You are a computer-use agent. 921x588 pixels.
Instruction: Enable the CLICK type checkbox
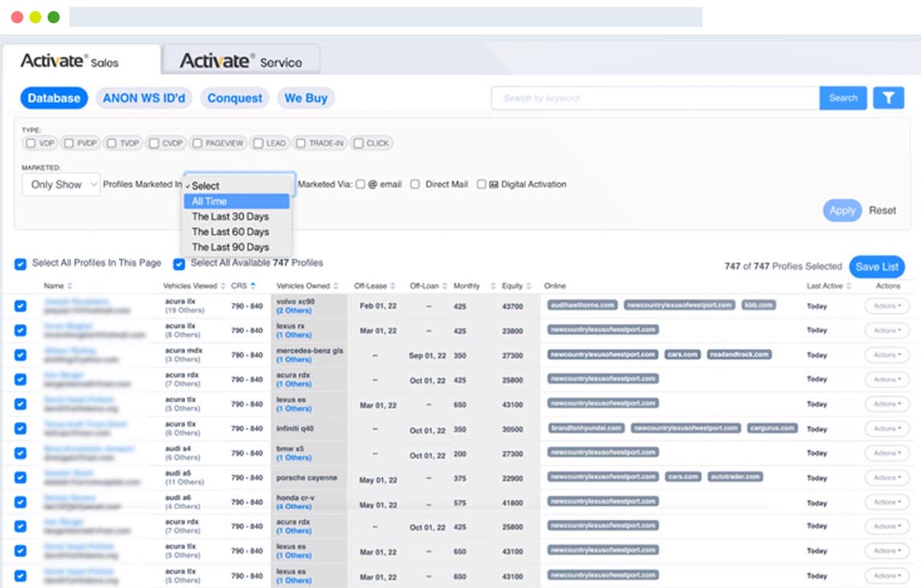[x=358, y=143]
